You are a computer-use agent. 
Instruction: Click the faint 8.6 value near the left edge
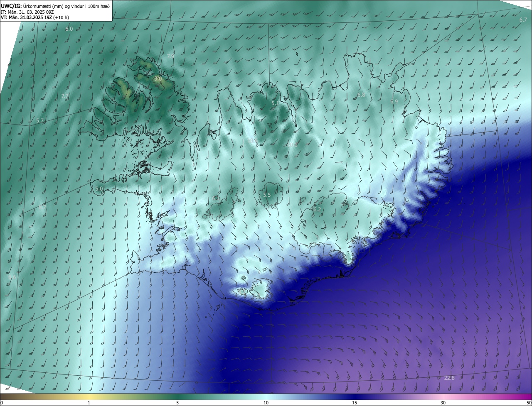(12, 277)
